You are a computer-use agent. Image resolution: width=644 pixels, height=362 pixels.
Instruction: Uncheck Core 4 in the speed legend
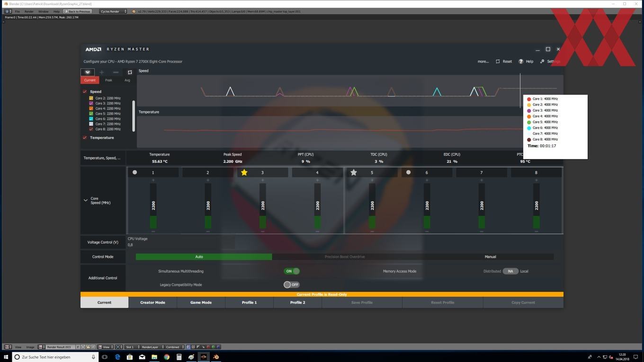[x=91, y=108]
